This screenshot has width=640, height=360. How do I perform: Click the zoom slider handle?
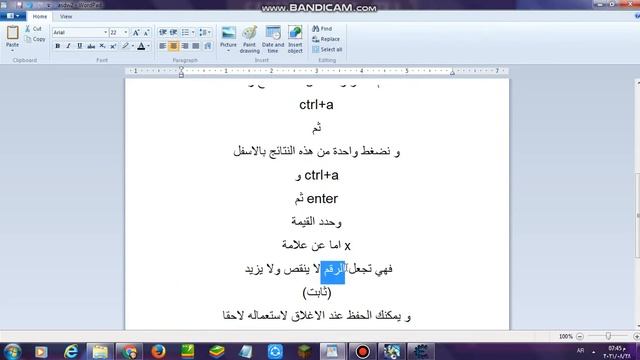click(608, 336)
